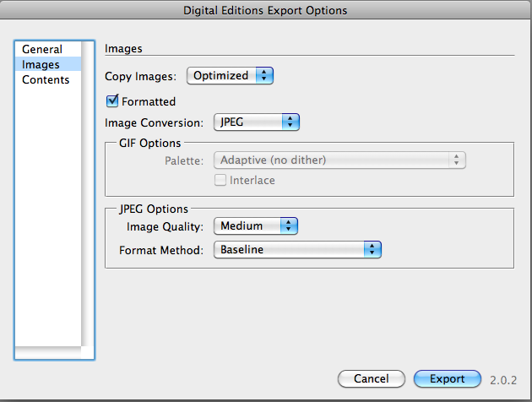This screenshot has height=402, width=532.
Task: Open the Image Quality Medium dropdown
Action: tap(256, 225)
